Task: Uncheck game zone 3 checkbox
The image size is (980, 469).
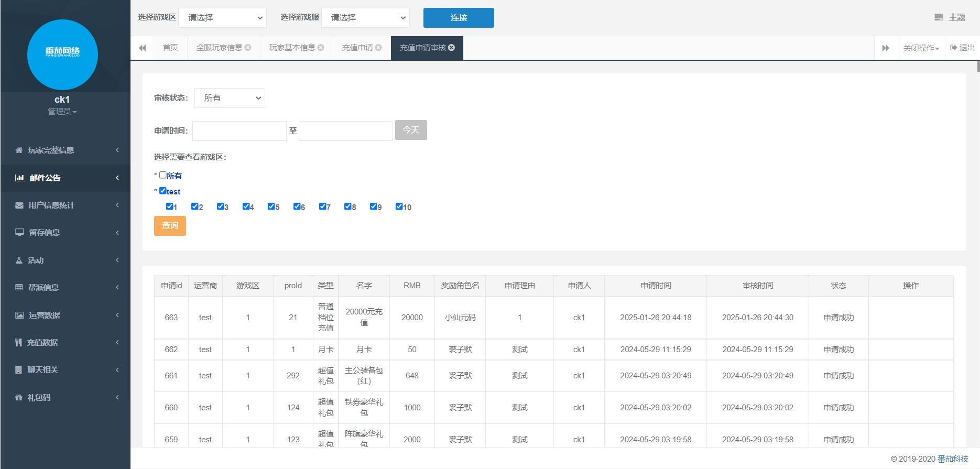Action: click(x=221, y=206)
